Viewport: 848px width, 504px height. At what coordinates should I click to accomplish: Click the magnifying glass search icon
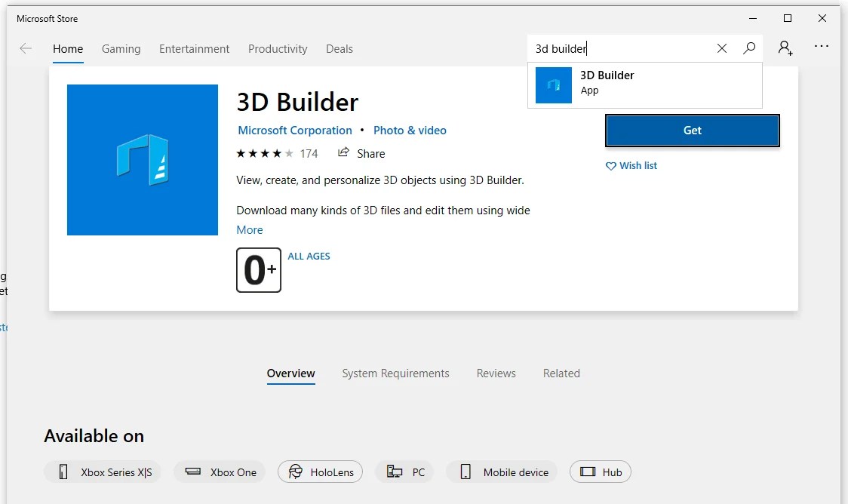pyautogui.click(x=749, y=49)
